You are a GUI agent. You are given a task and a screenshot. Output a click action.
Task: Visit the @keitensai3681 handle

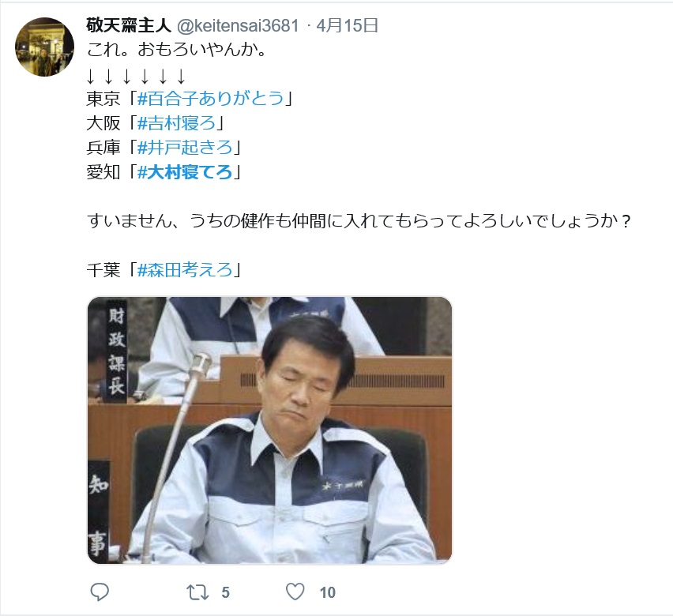[x=239, y=26]
